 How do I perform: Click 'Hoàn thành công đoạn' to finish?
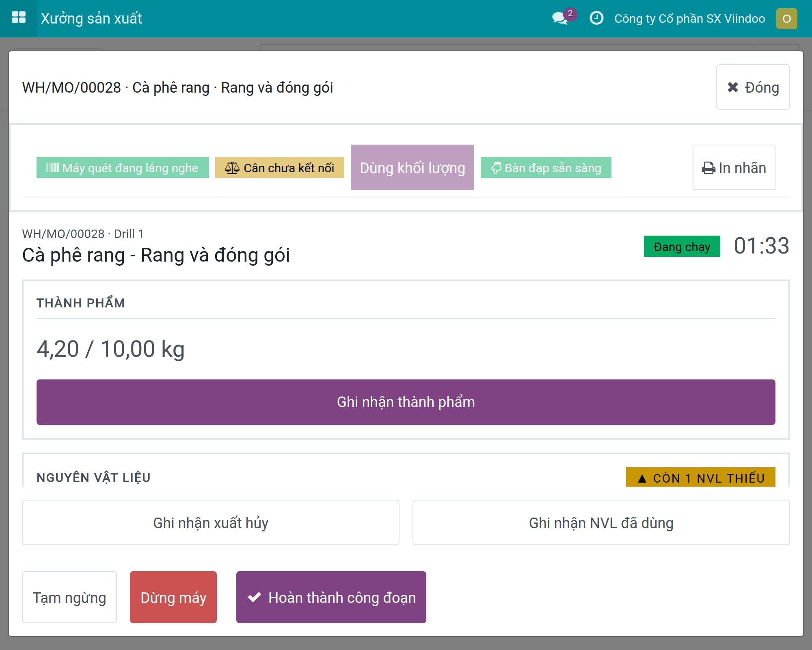[331, 597]
